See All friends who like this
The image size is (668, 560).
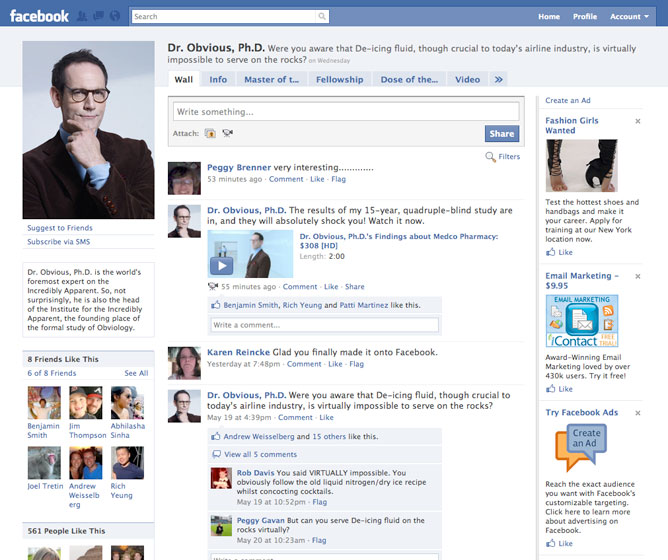point(136,373)
